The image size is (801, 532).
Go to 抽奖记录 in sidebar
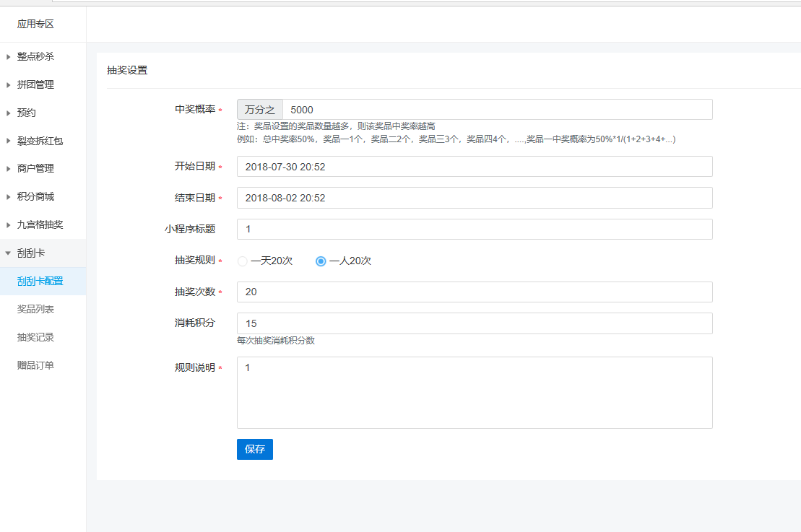[x=35, y=337]
